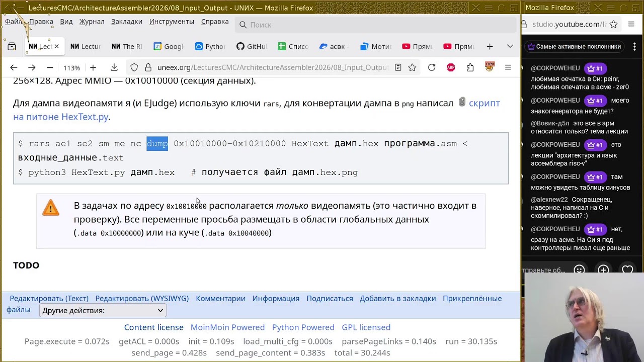Open the GPL licensed link
Image resolution: width=644 pixels, height=362 pixels.
tap(366, 327)
